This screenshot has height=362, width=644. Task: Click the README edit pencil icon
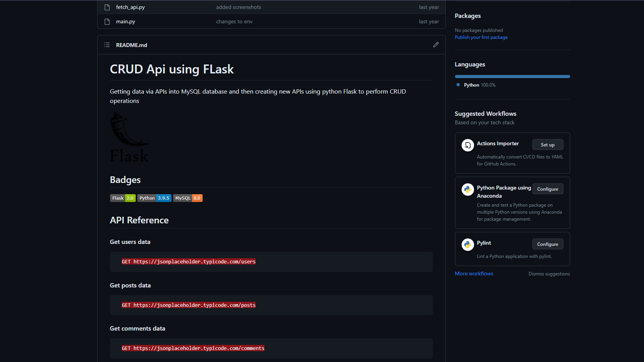[x=436, y=45]
